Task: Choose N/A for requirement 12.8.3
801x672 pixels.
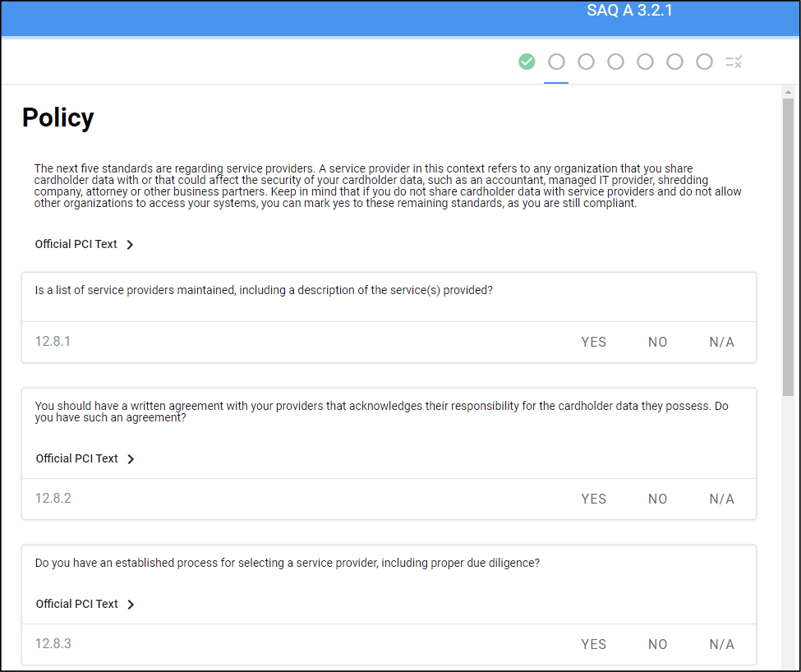Action: pos(721,644)
